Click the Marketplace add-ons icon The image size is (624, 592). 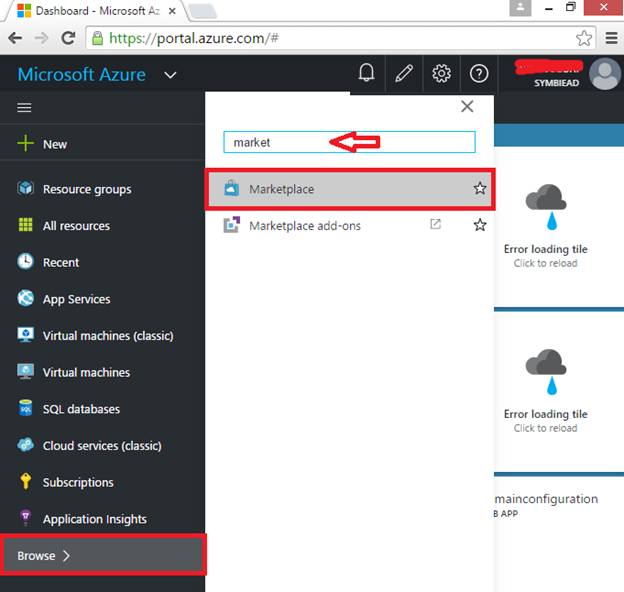click(232, 225)
